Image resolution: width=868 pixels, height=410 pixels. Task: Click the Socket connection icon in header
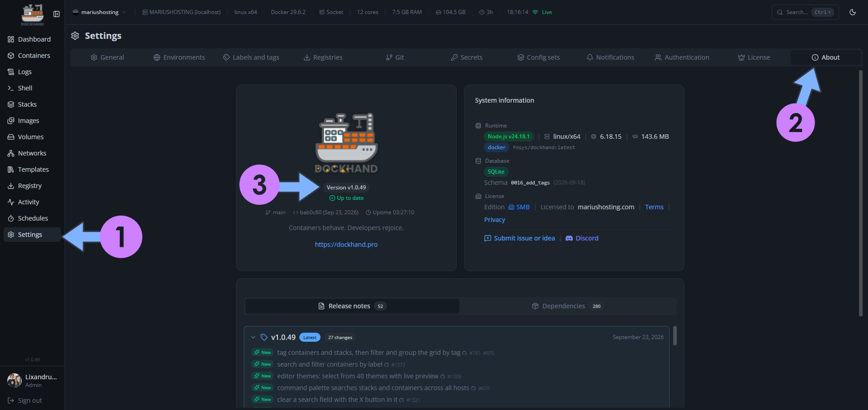[x=322, y=12]
